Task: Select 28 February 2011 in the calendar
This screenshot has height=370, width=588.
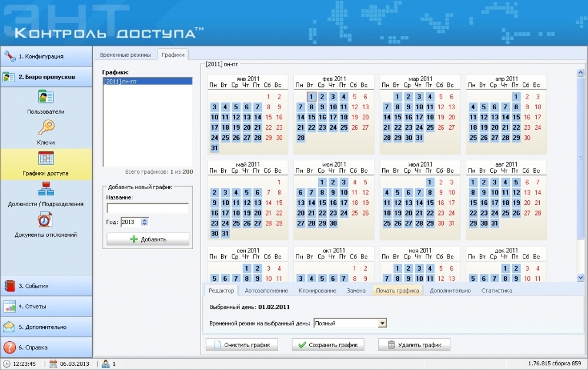Action: pyautogui.click(x=300, y=138)
